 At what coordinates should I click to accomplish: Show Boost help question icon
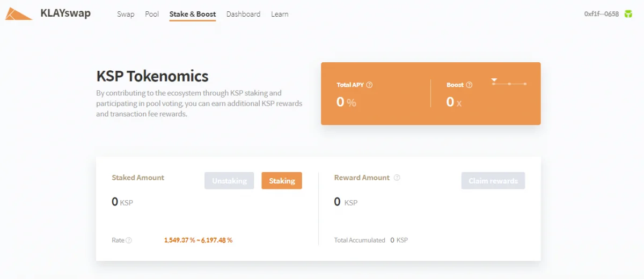[469, 85]
